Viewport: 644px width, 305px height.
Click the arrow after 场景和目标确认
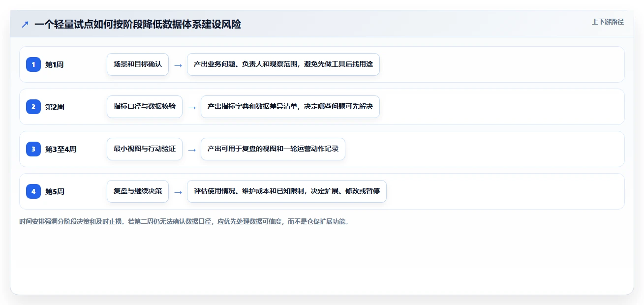tap(178, 65)
